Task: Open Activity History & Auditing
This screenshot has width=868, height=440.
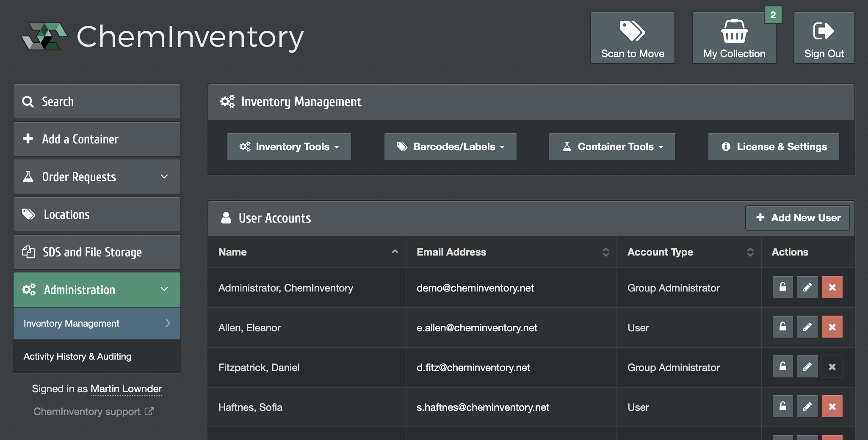Action: (97, 357)
